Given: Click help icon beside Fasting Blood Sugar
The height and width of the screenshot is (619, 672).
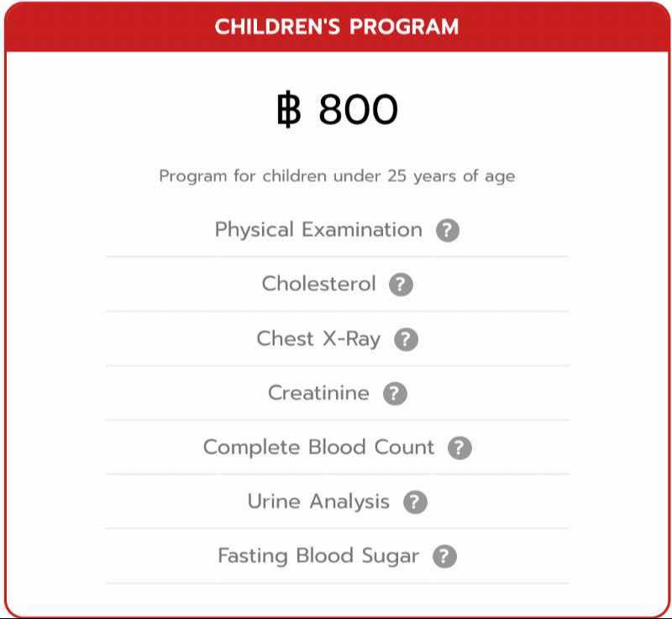Looking at the screenshot, I should tap(444, 556).
